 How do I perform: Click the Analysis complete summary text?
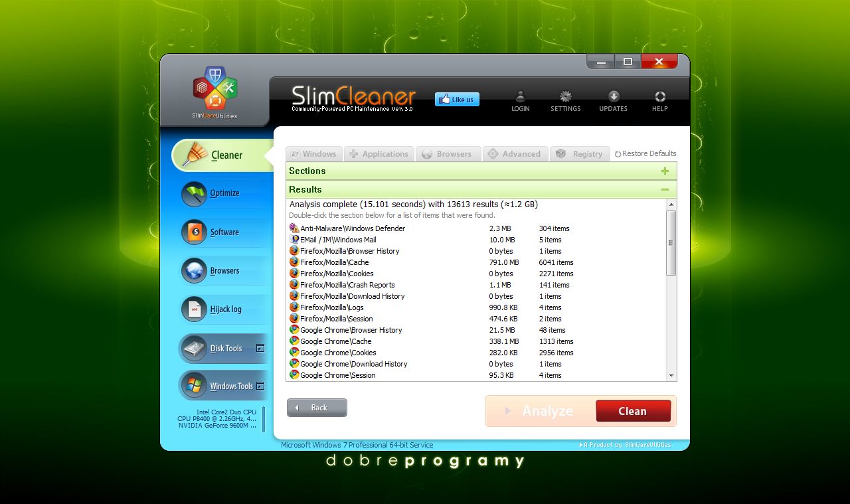(x=414, y=205)
